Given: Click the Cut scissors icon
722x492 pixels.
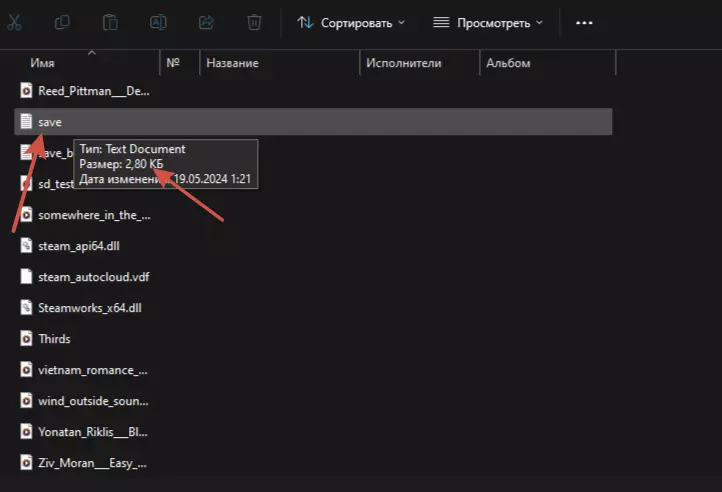Looking at the screenshot, I should [14, 22].
